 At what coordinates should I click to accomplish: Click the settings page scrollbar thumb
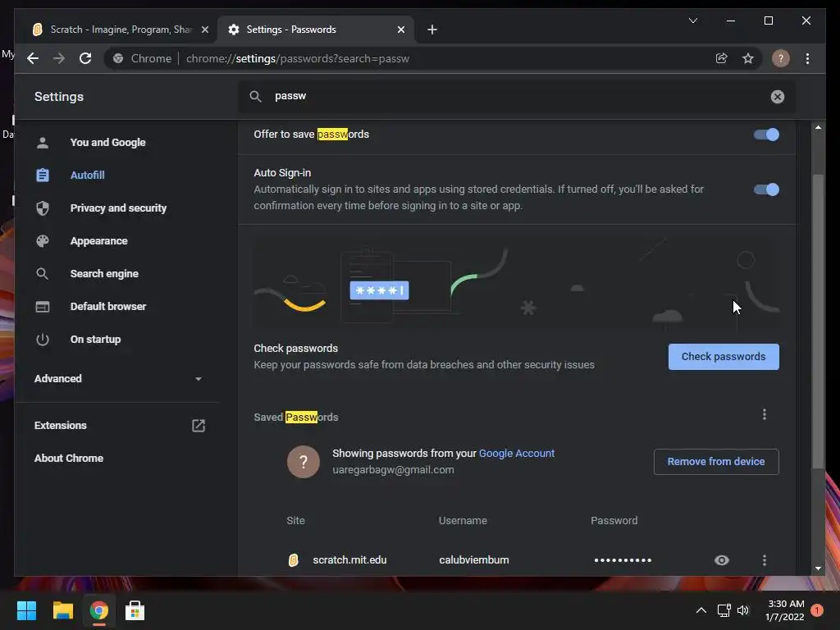(818, 322)
